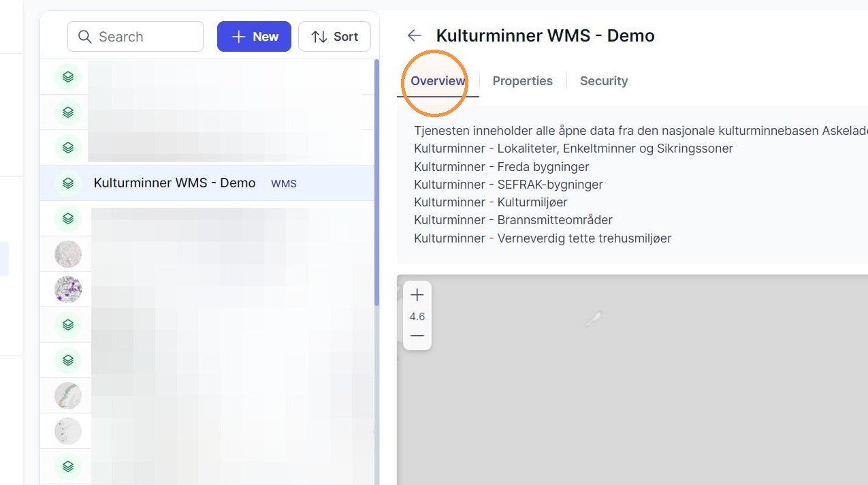Click the page title Kulturminner WMS - Demo

[545, 35]
